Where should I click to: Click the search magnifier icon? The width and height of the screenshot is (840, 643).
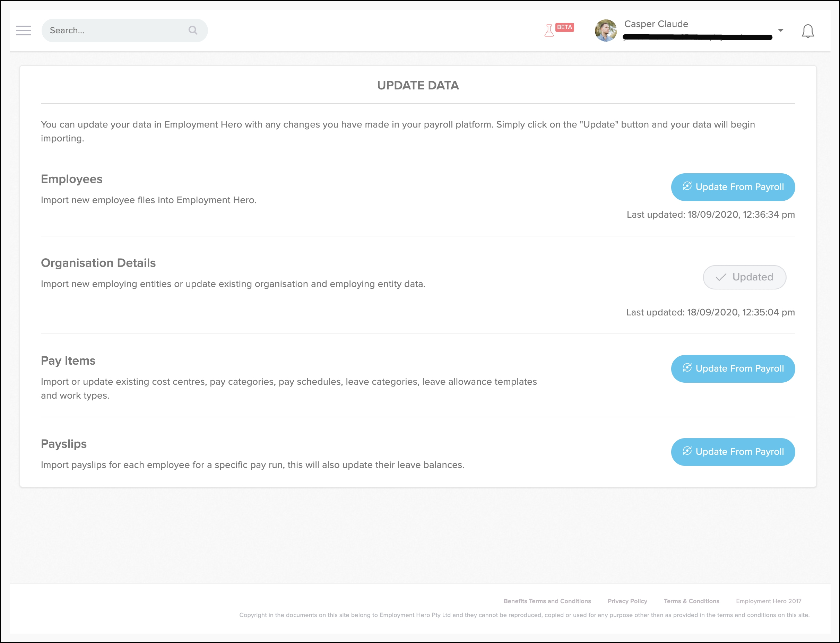193,30
